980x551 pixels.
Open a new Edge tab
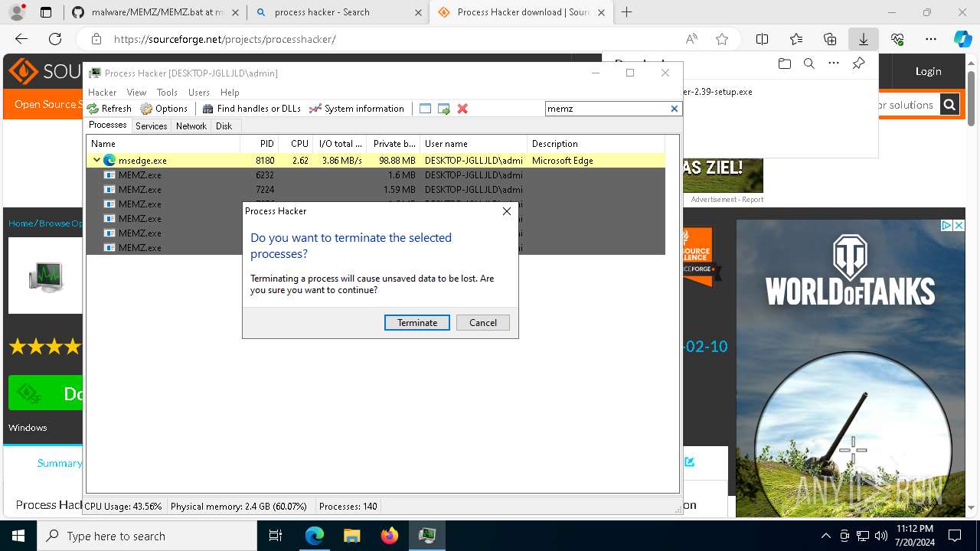click(x=627, y=12)
